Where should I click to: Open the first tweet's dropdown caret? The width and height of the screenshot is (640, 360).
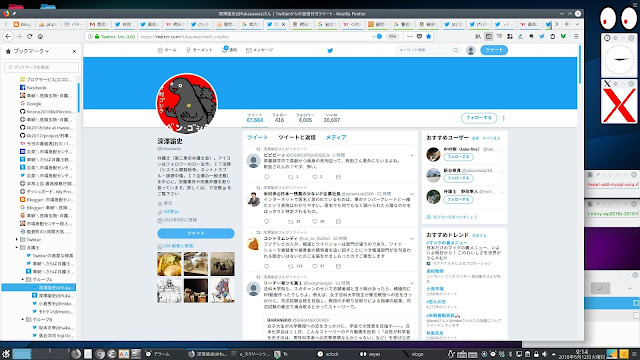click(x=412, y=155)
